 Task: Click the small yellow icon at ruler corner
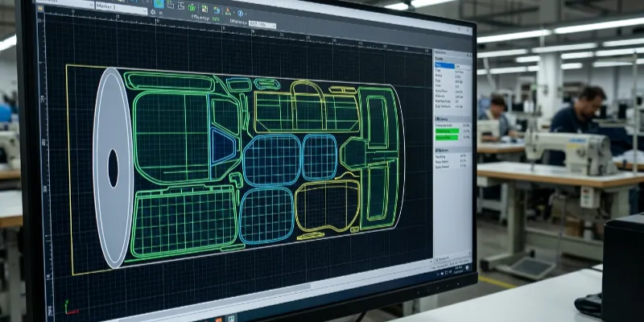40,8
